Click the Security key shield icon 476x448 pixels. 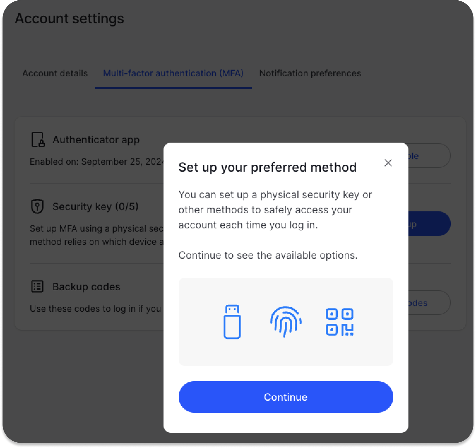tap(37, 206)
